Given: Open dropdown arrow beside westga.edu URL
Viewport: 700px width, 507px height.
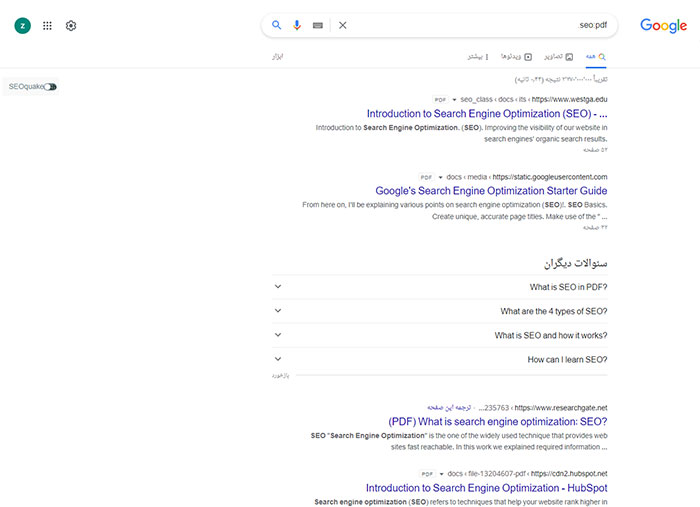Looking at the screenshot, I should coord(454,100).
